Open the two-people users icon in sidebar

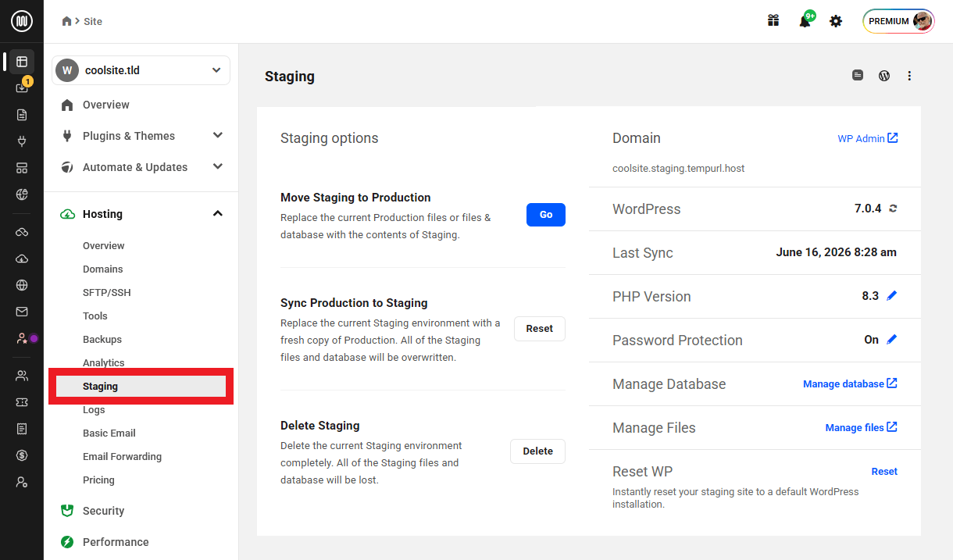pyautogui.click(x=22, y=376)
